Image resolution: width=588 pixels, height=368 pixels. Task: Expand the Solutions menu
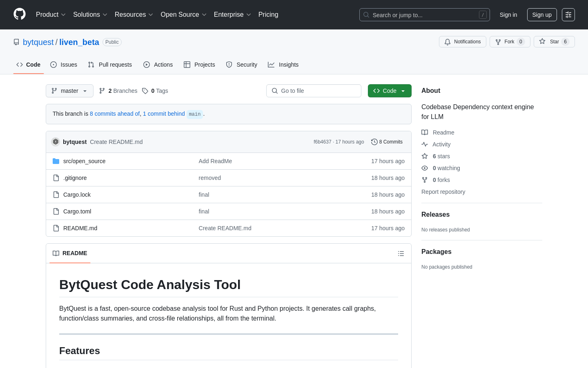tap(90, 15)
